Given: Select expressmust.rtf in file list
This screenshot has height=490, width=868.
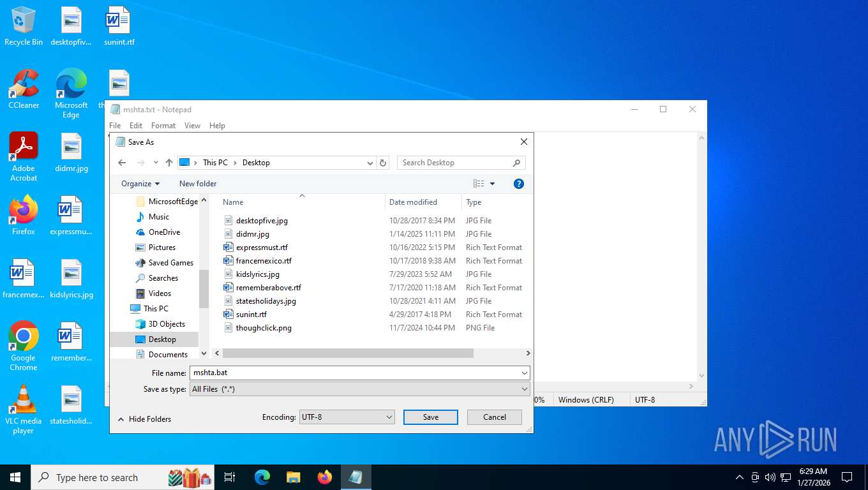Looking at the screenshot, I should 262,248.
